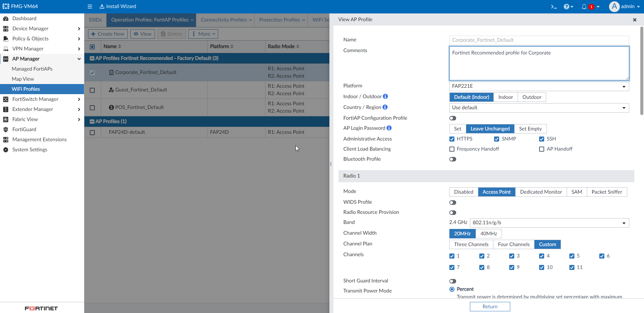This screenshot has height=313, width=644.
Task: Check the Frequency Handoff checkbox
Action: coord(452,149)
